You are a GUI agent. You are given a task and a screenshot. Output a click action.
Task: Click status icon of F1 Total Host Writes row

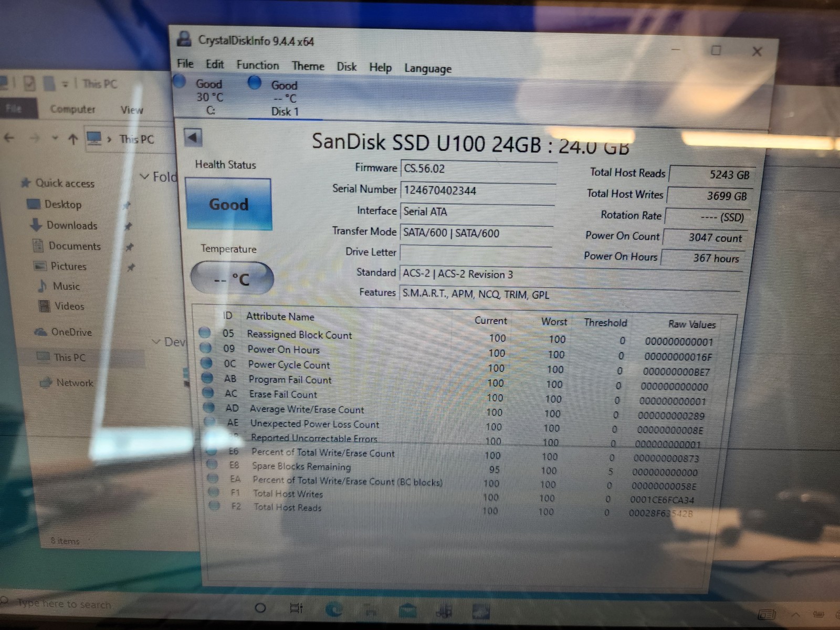(x=214, y=492)
